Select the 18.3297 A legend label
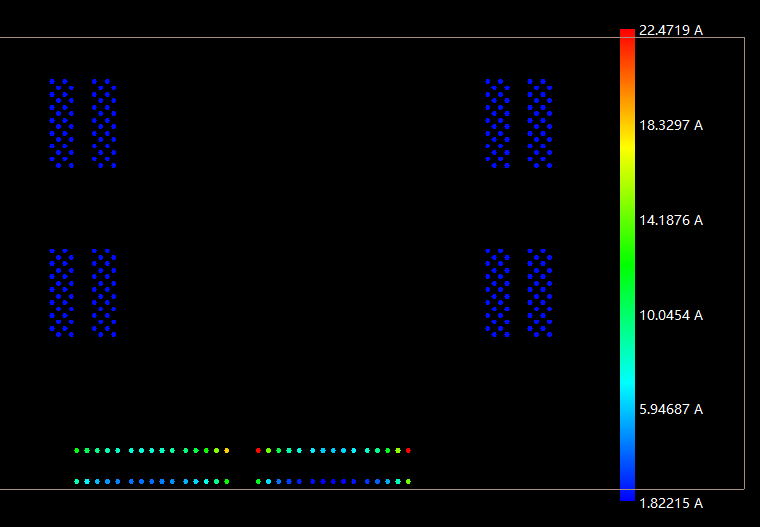760x527 pixels. click(x=670, y=125)
